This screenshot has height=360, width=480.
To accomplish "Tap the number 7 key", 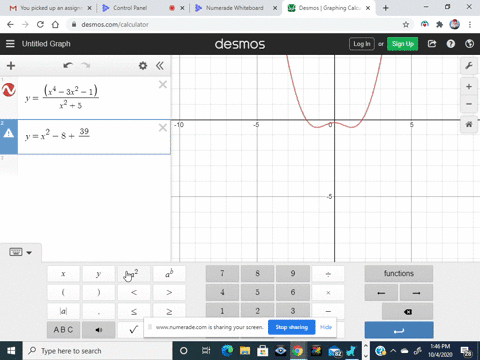I will coord(222,274).
